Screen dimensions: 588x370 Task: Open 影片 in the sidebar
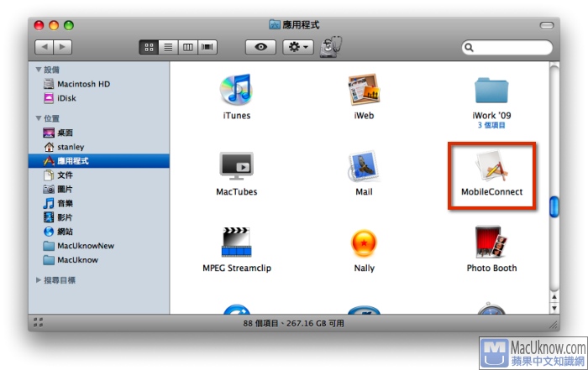99,217
